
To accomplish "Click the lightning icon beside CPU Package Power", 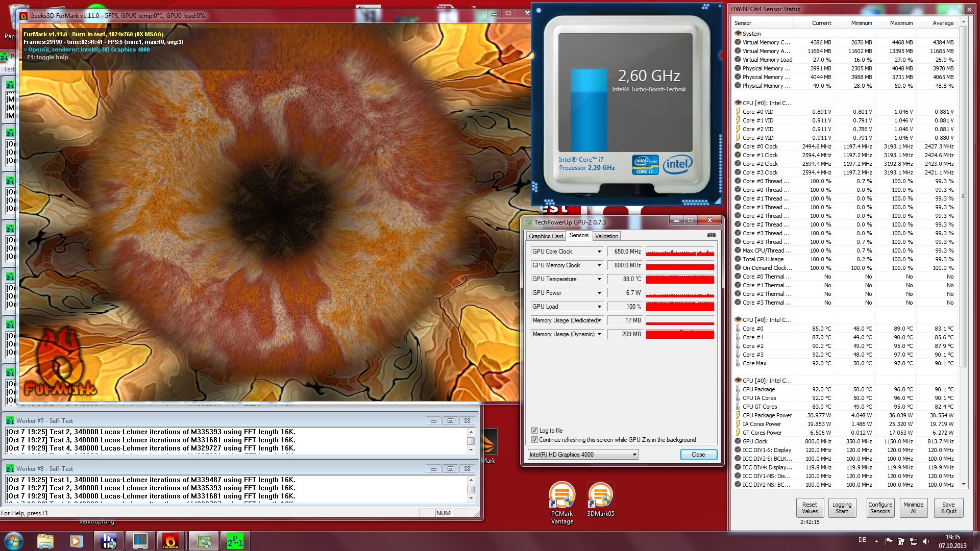I will (x=738, y=415).
